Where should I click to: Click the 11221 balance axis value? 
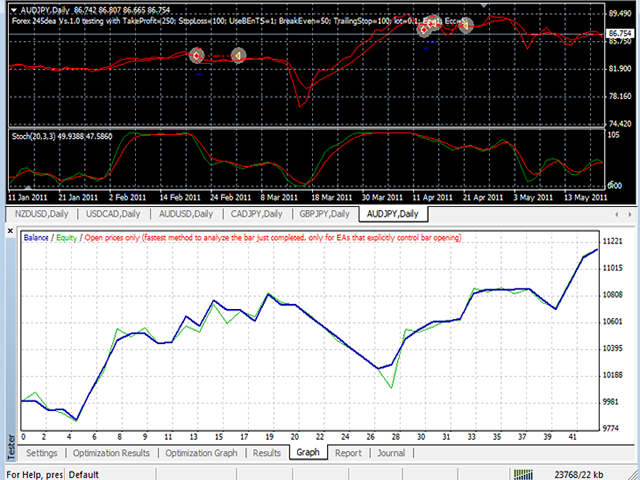point(612,241)
